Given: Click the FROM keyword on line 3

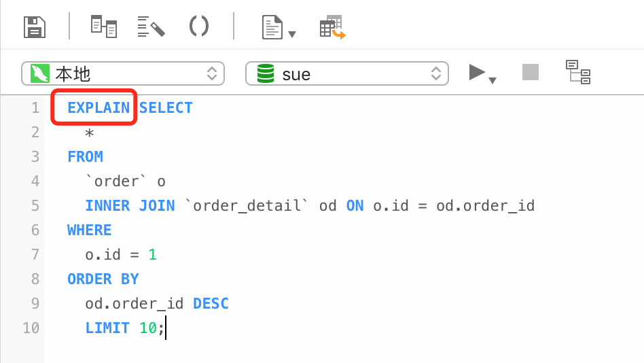Looking at the screenshot, I should click(x=86, y=156).
